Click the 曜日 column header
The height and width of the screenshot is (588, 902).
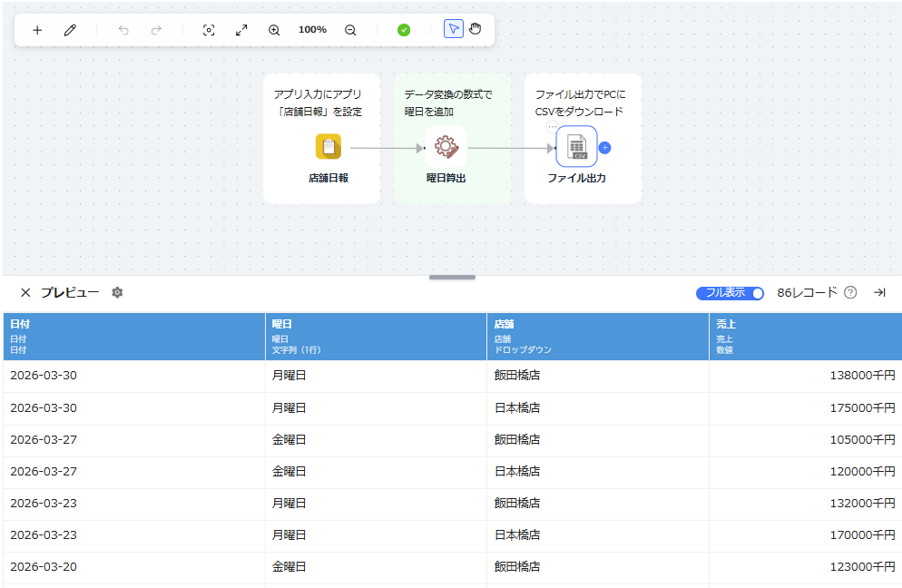[x=377, y=337]
